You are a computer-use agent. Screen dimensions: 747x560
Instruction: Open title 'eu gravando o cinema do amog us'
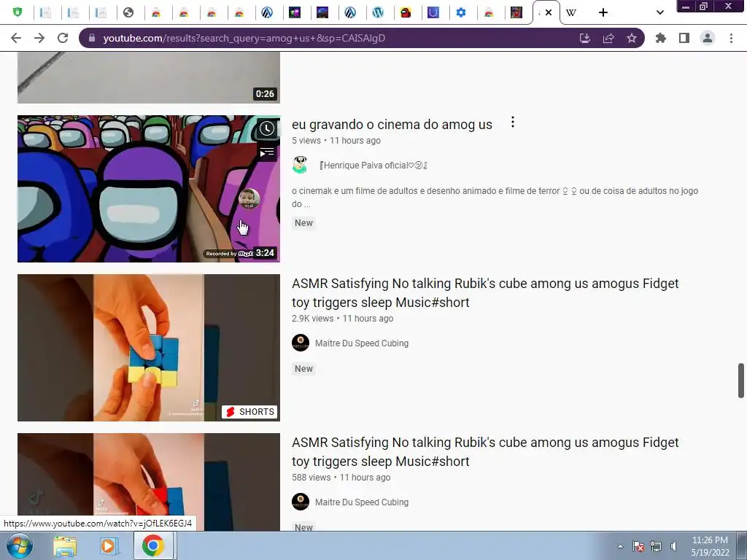(392, 125)
